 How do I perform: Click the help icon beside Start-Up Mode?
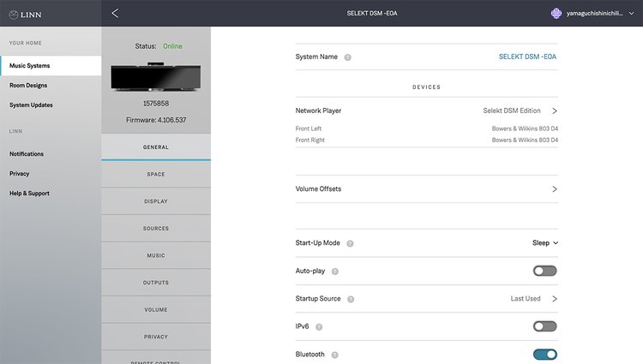click(x=350, y=243)
